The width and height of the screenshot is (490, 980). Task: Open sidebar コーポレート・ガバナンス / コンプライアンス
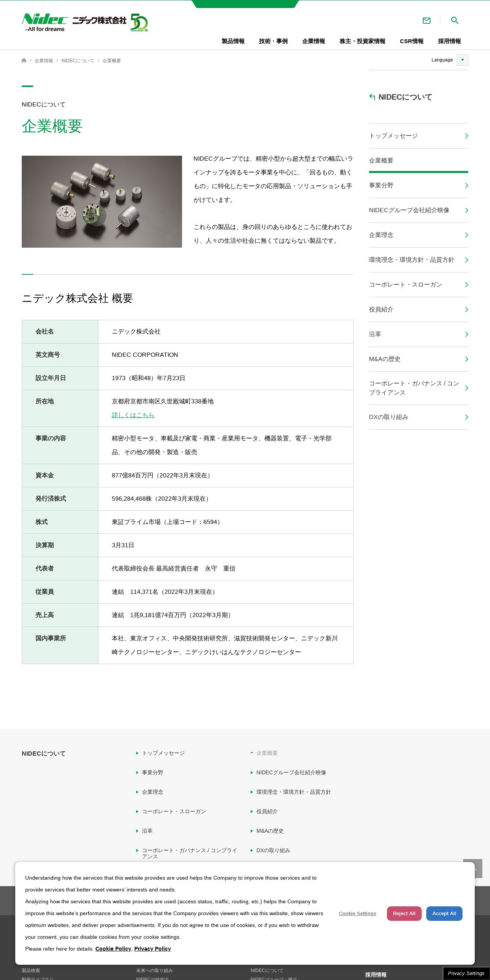419,388
